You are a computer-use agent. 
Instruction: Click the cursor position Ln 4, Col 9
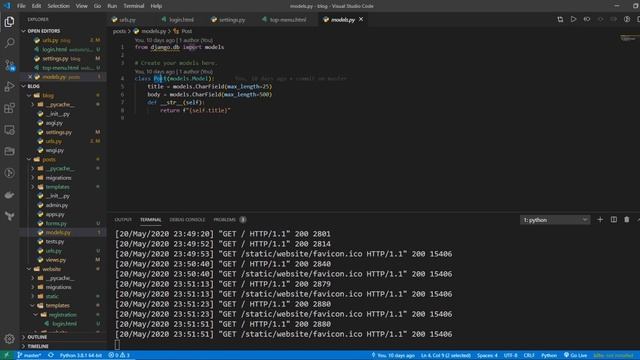click(x=446, y=355)
